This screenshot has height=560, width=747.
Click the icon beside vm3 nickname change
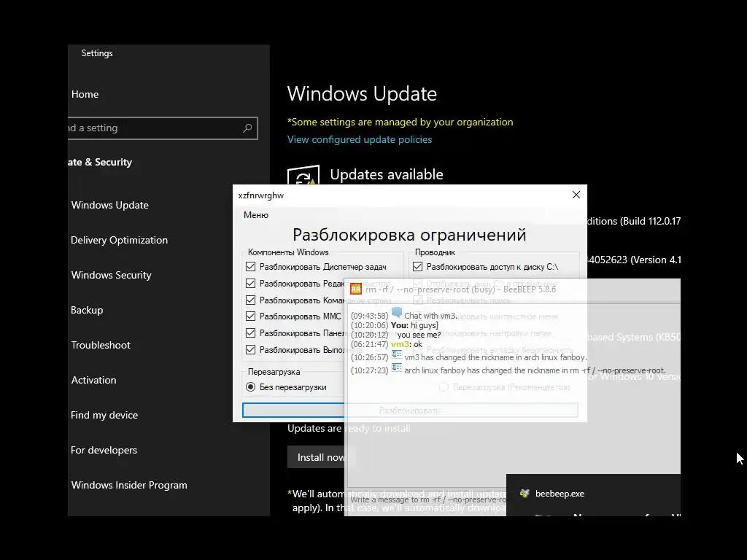tap(397, 355)
